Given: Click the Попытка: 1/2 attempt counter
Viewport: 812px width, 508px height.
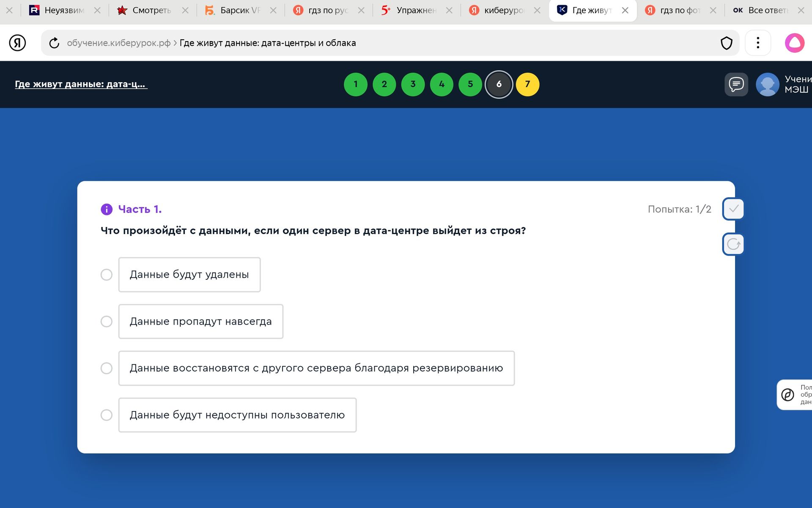Looking at the screenshot, I should [x=679, y=209].
